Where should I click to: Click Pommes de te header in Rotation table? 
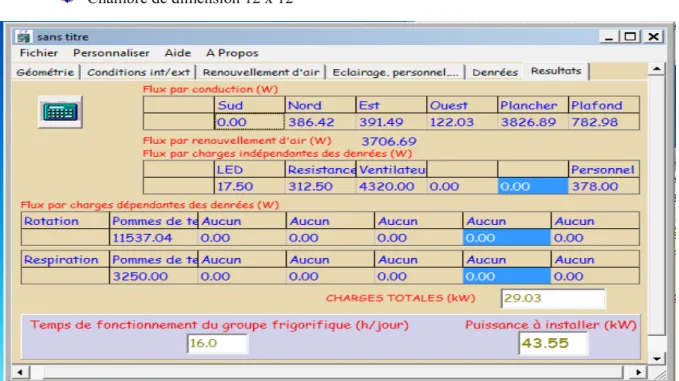[153, 221]
